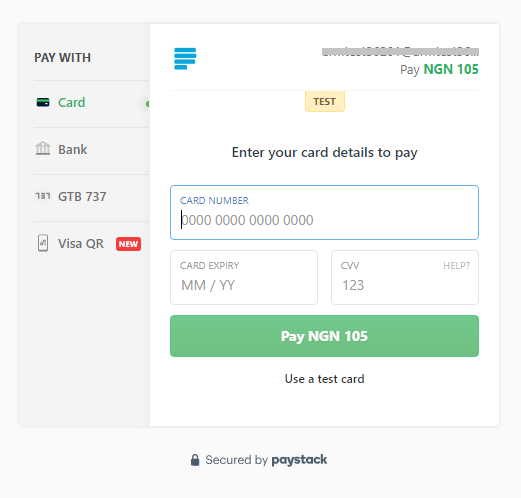This screenshot has width=521, height=498.
Task: Click the Use a test card link
Action: click(324, 379)
